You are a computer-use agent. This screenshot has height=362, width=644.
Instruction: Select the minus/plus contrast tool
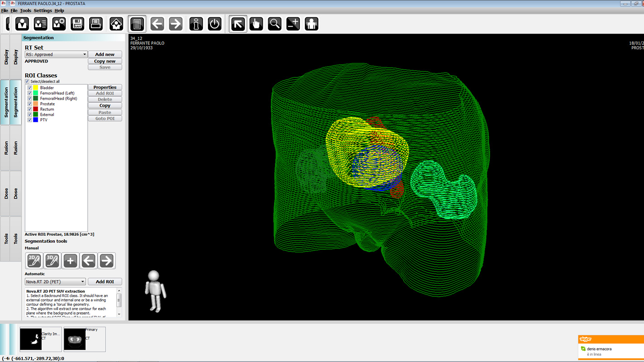293,24
